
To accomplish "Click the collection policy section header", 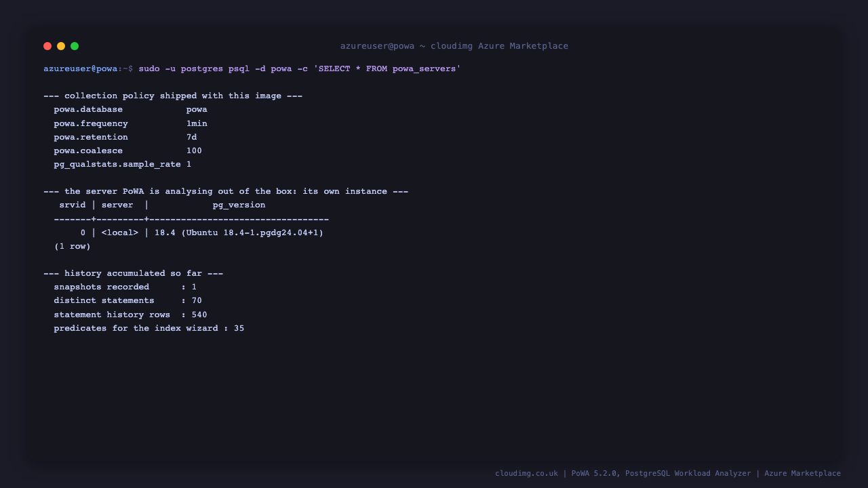I will (x=173, y=96).
